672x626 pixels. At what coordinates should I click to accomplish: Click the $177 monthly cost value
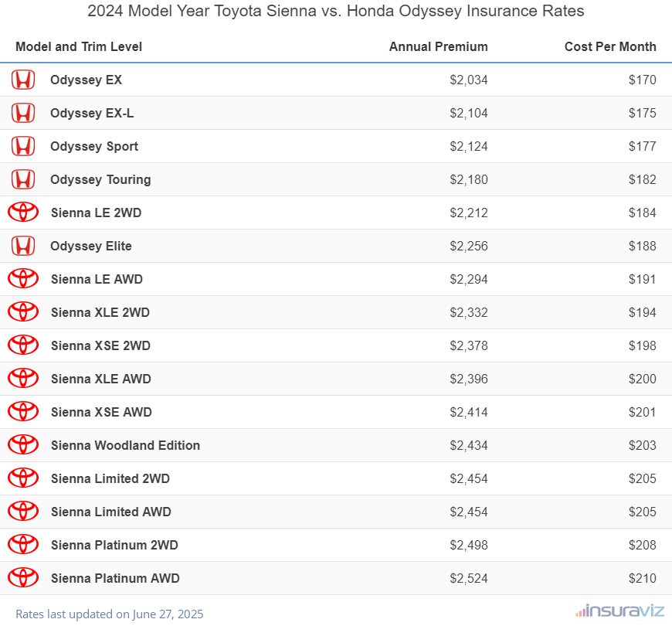tap(643, 147)
